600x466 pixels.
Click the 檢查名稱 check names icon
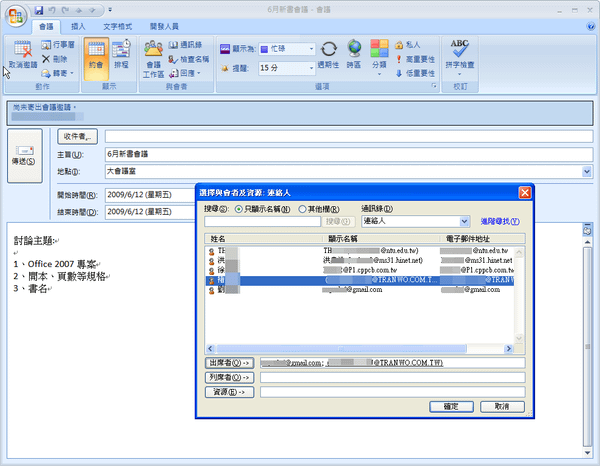(x=189, y=59)
